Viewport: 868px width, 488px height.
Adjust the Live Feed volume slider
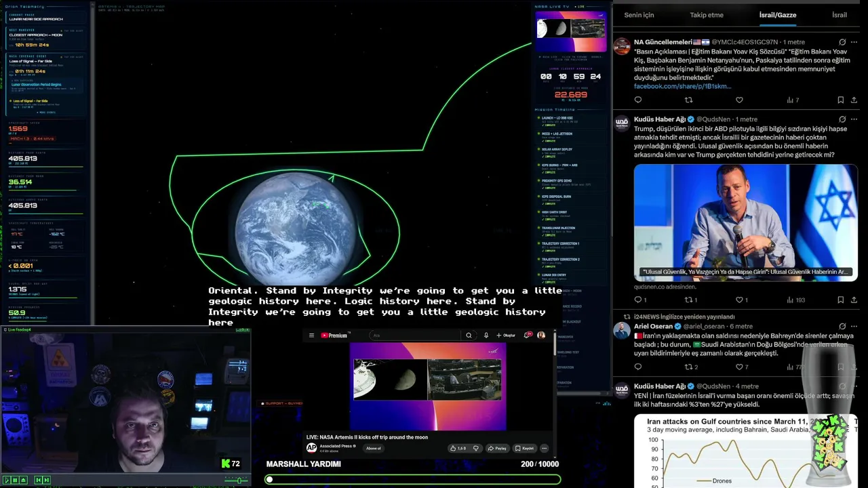pos(236,480)
